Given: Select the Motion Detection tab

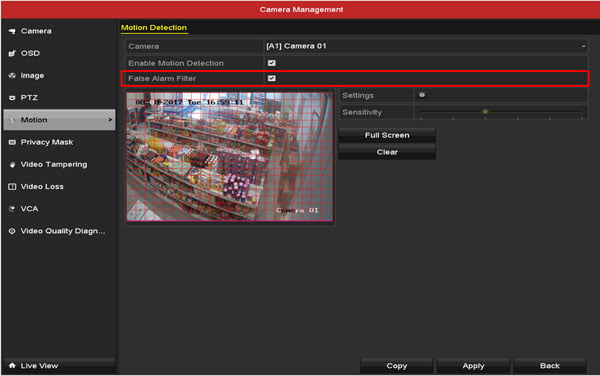Looking at the screenshot, I should (154, 28).
